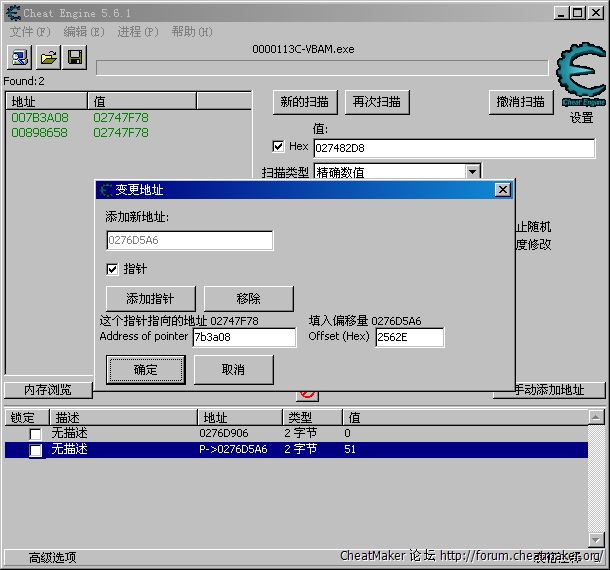
Task: Click the Save floppy disk icon
Action: [76, 57]
